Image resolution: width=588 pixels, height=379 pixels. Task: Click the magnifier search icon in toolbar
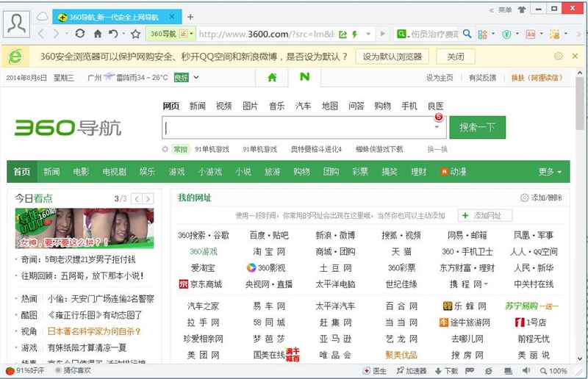467,34
